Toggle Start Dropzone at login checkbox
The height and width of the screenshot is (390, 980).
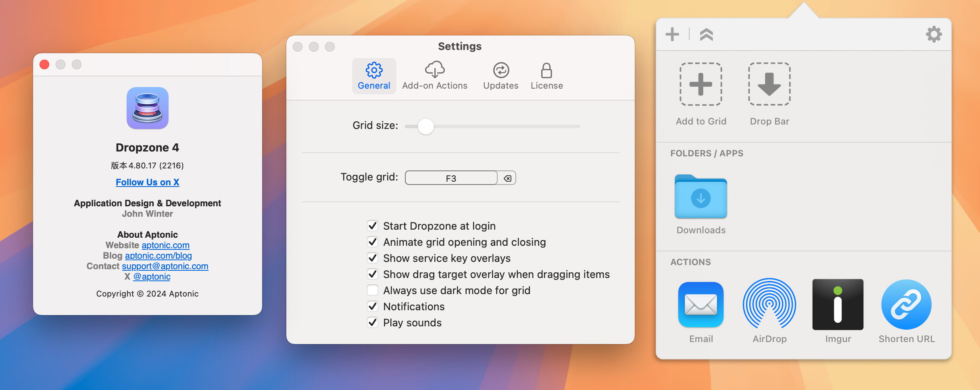tap(373, 226)
